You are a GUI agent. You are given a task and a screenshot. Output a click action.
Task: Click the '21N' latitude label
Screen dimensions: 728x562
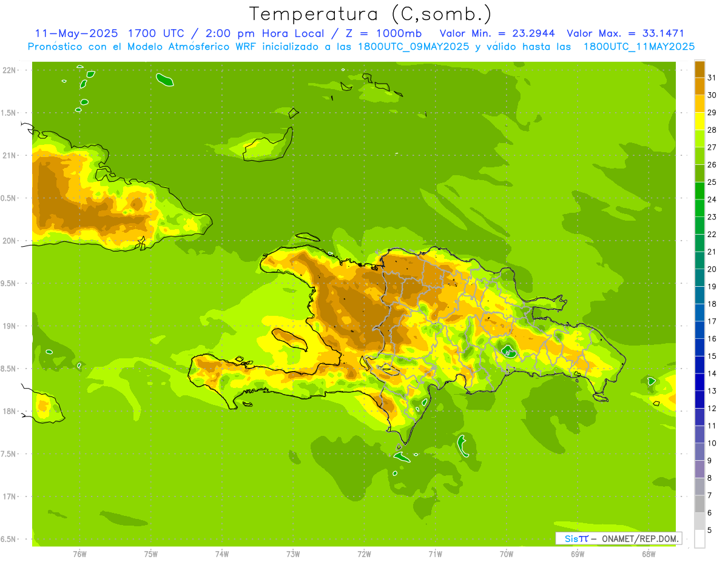9,155
